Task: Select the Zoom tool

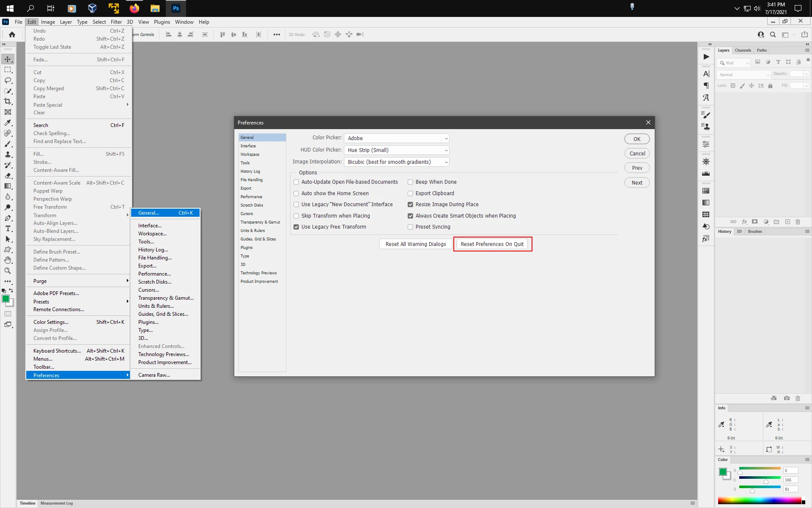Action: (8, 271)
